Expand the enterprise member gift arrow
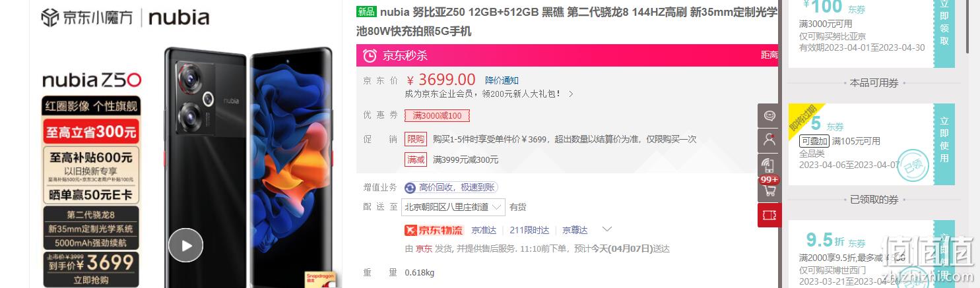 point(571,94)
